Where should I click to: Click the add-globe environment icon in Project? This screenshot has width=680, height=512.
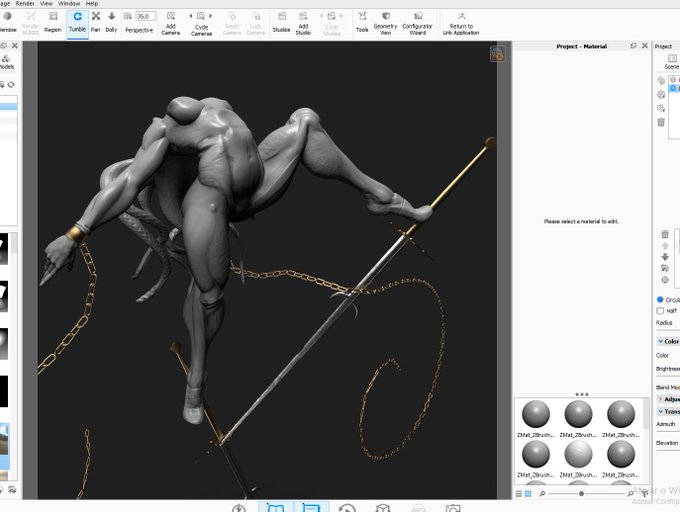tap(661, 95)
